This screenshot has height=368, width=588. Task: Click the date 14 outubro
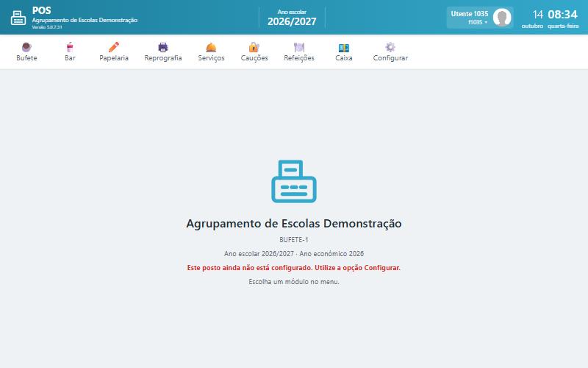(x=532, y=19)
